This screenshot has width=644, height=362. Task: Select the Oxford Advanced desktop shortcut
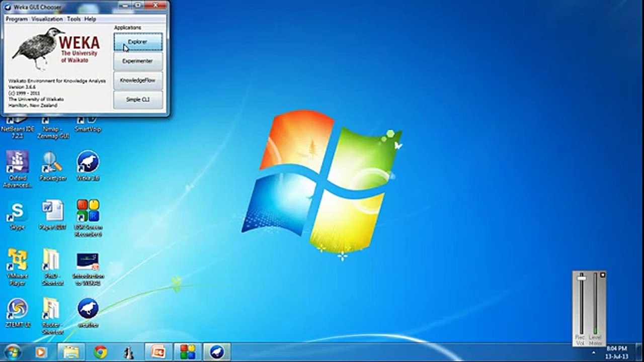[18, 169]
